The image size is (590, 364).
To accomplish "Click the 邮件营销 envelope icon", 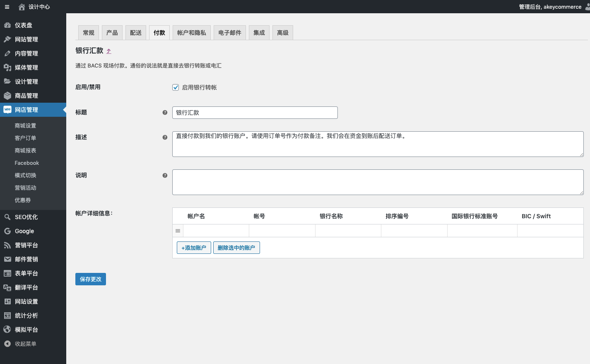I will point(7,259).
